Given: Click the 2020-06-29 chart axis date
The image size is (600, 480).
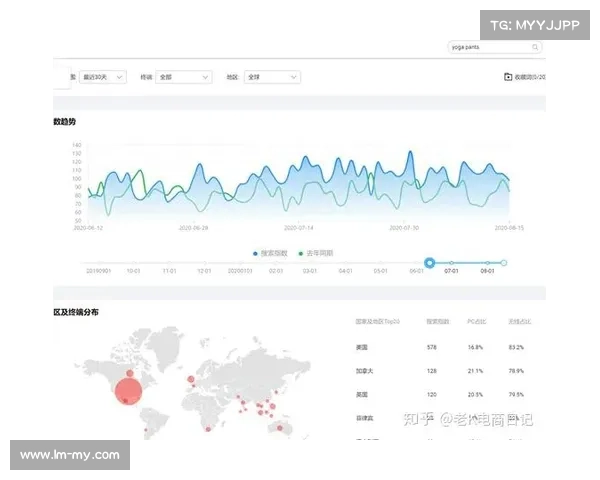Looking at the screenshot, I should coord(194,228).
